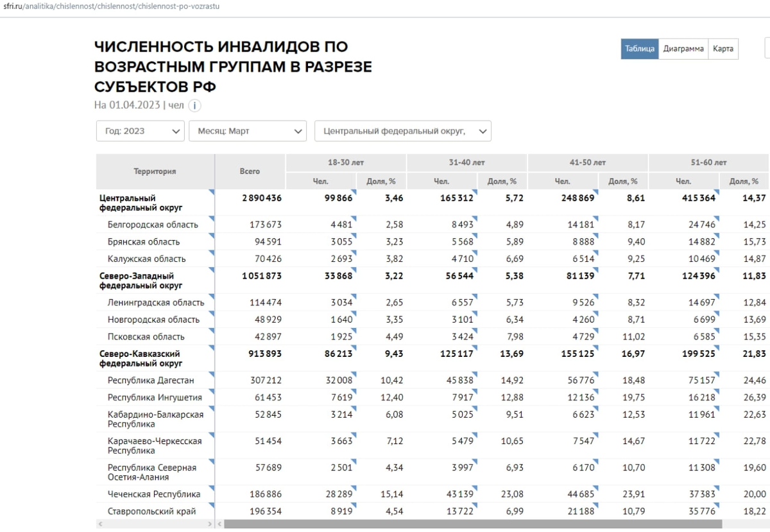Open the Центральный федеральный округ region dropdown
Screen dimensions: 770x532
pyautogui.click(x=403, y=131)
